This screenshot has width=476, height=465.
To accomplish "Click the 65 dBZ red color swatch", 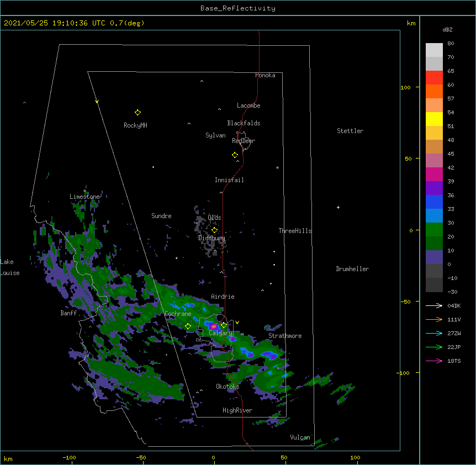I will [434, 77].
